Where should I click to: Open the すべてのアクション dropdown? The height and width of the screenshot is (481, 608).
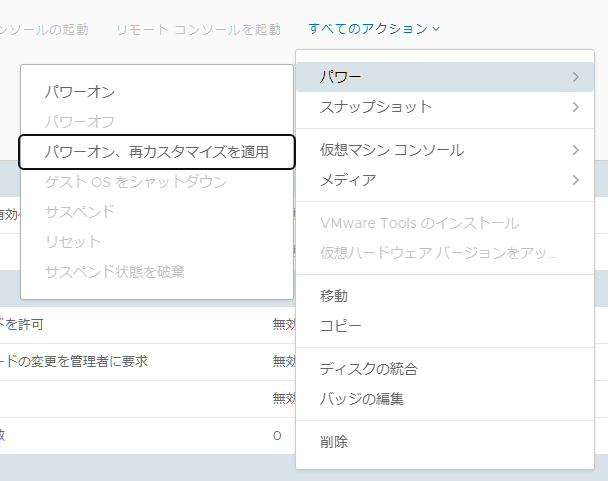(374, 29)
